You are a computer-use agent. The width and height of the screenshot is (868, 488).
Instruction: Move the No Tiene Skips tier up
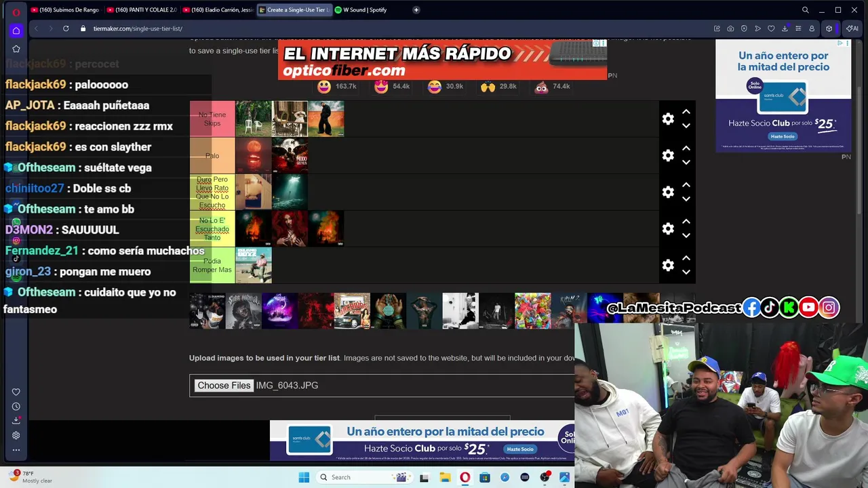click(686, 112)
